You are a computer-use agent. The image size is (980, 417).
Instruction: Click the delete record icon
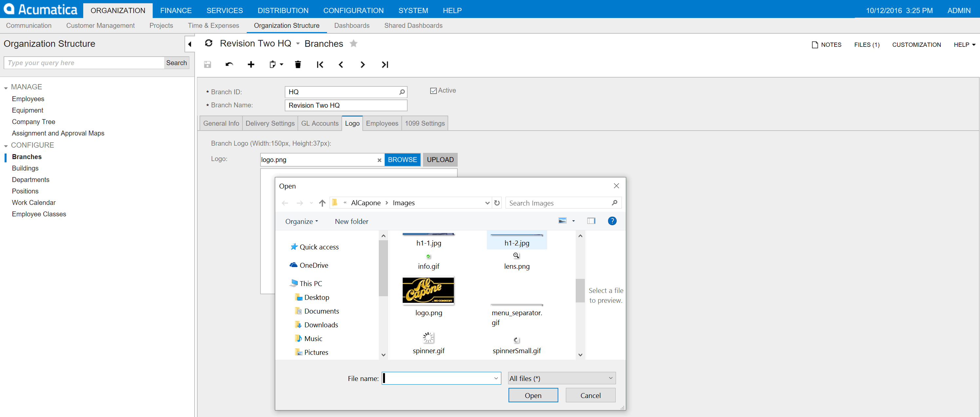point(298,64)
